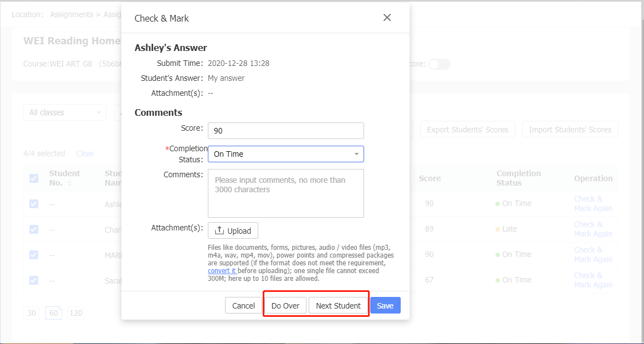
Task: Click the upload icon for attachments
Action: pyautogui.click(x=219, y=231)
